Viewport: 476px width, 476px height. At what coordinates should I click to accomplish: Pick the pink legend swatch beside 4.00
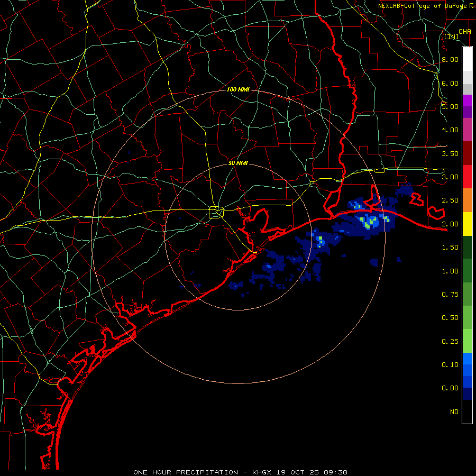[x=467, y=130]
